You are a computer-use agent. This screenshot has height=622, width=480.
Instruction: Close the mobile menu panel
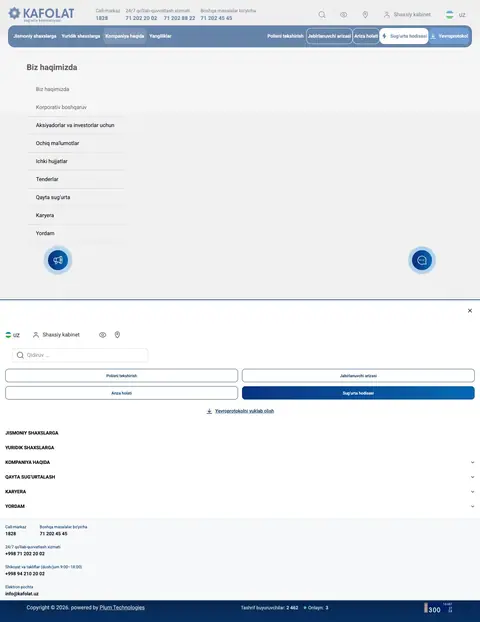pos(470,311)
